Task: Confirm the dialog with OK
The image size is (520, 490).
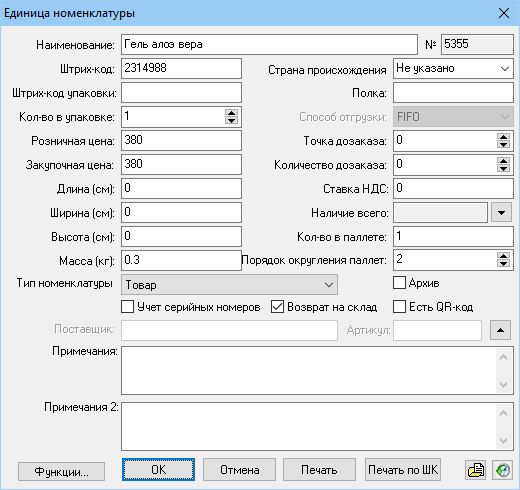Action: [x=158, y=470]
